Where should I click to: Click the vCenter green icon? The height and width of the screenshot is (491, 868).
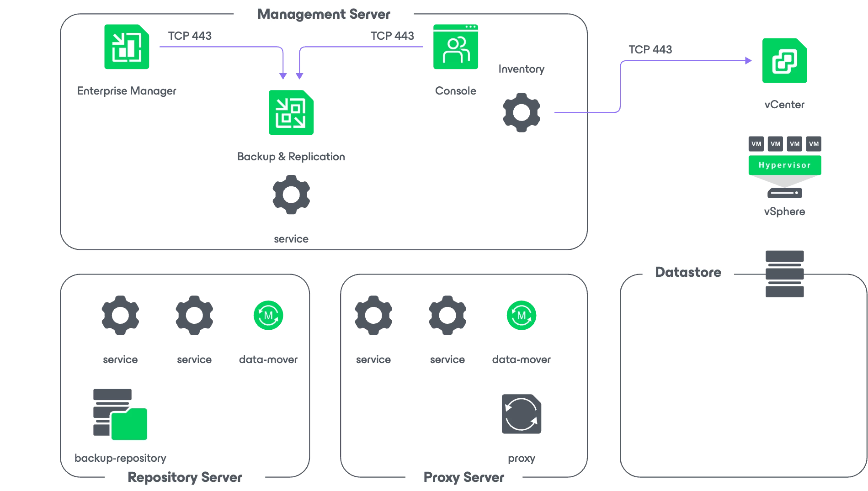click(x=785, y=60)
